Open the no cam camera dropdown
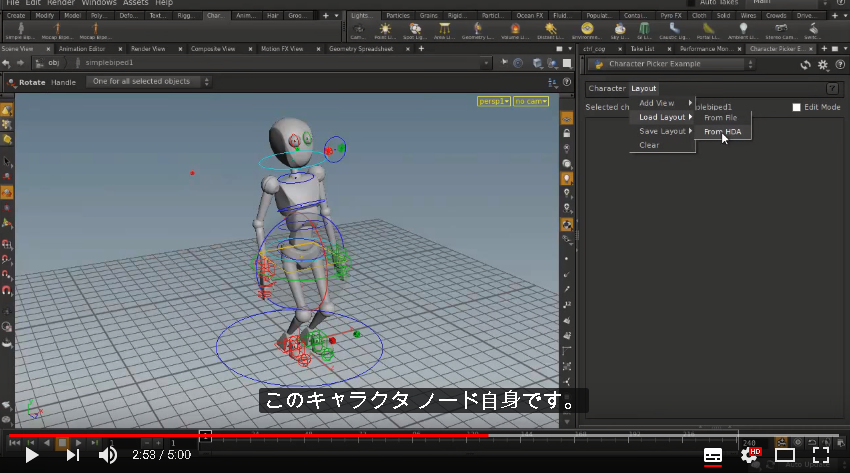Image resolution: width=850 pixels, height=473 pixels. [x=531, y=101]
